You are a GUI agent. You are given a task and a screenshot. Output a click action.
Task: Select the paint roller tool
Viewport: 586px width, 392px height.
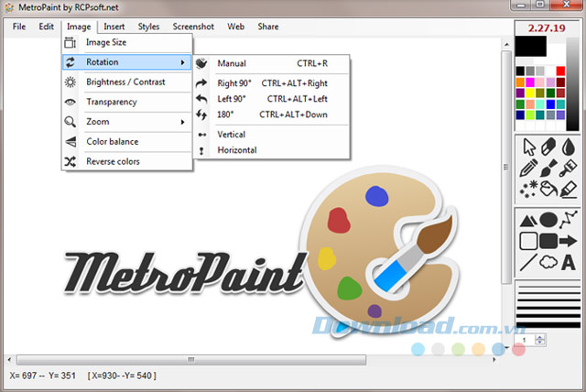tap(568, 168)
